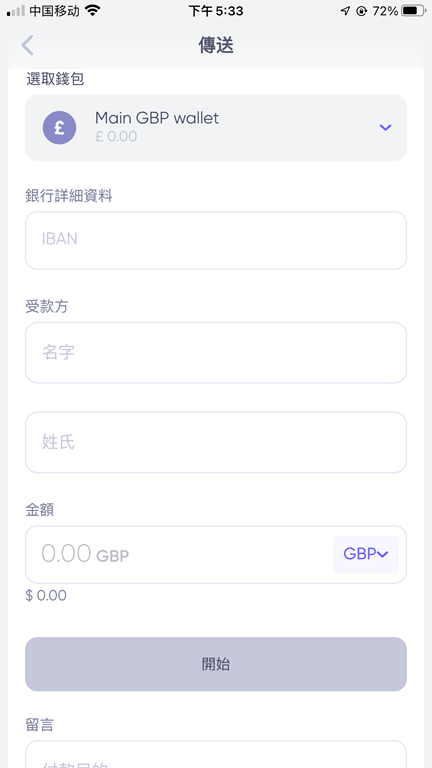432x768 pixels.
Task: Tap the 下午 5:33 clock in status bar
Action: (216, 11)
